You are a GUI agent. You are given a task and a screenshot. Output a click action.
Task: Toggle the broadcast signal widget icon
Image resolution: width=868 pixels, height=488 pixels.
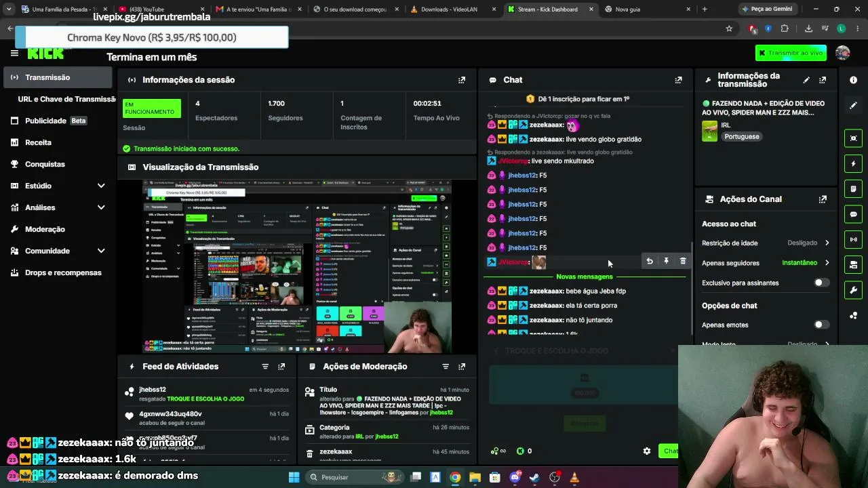[853, 239]
